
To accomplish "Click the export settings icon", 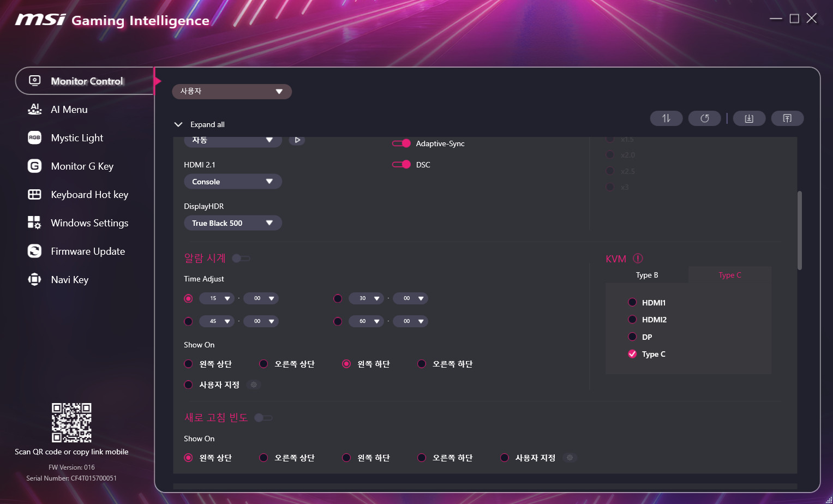I will pyautogui.click(x=787, y=118).
